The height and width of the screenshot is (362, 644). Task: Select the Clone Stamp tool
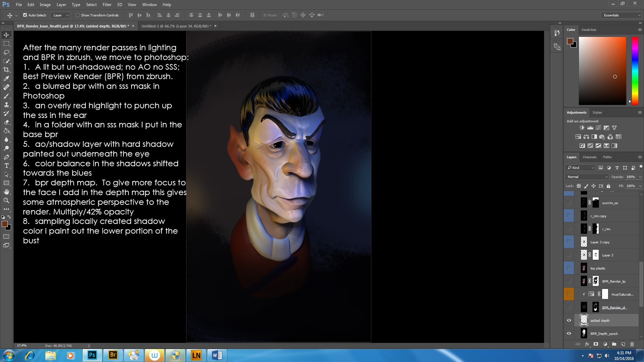click(6, 105)
